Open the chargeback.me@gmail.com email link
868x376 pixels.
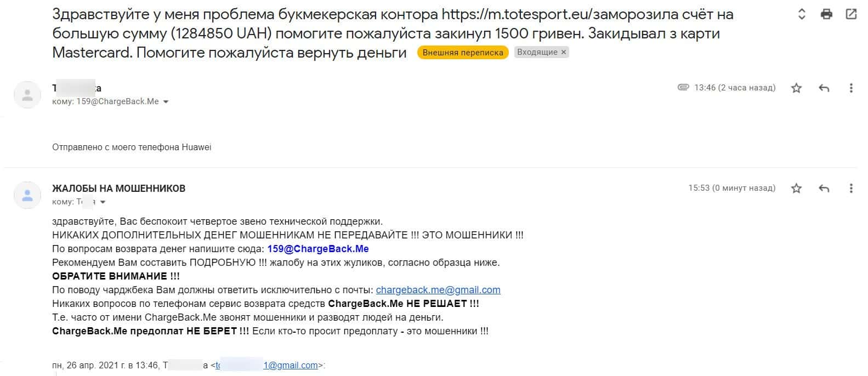[438, 290]
